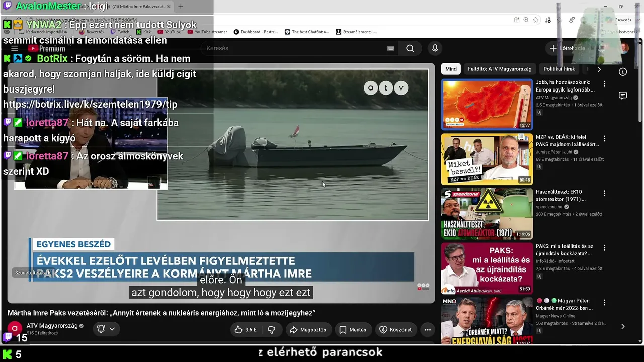The image size is (644, 362).
Task: Open the 'YouTube streamer' bookmark
Action: pos(207,32)
